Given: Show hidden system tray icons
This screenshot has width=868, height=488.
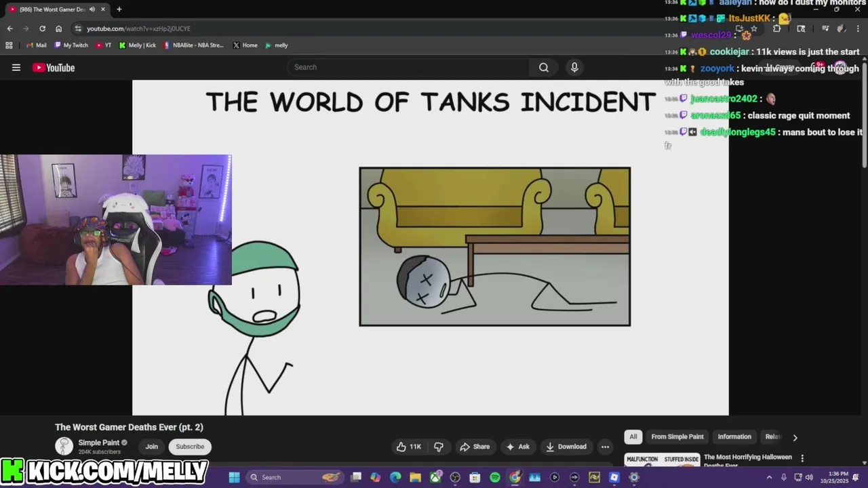Looking at the screenshot, I should pos(769,477).
